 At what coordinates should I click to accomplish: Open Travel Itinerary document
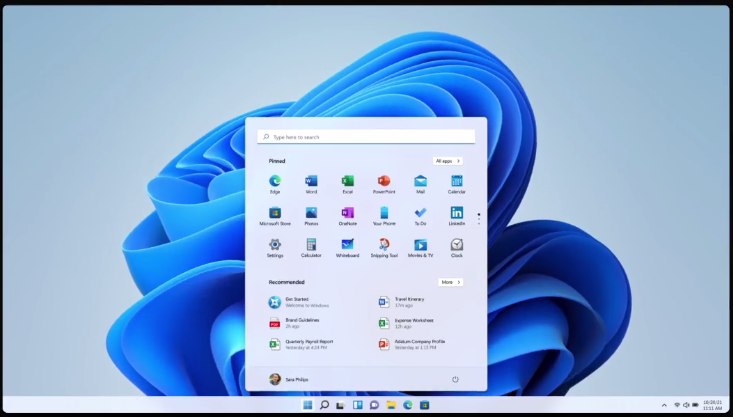402,302
